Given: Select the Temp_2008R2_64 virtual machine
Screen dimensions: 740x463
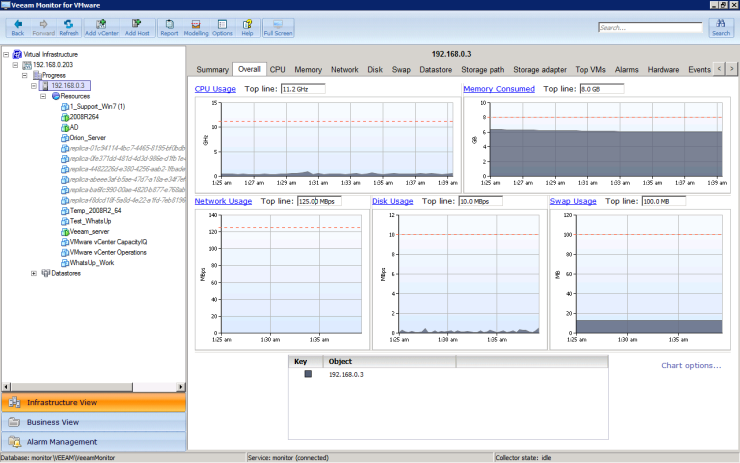Looking at the screenshot, I should pos(95,210).
